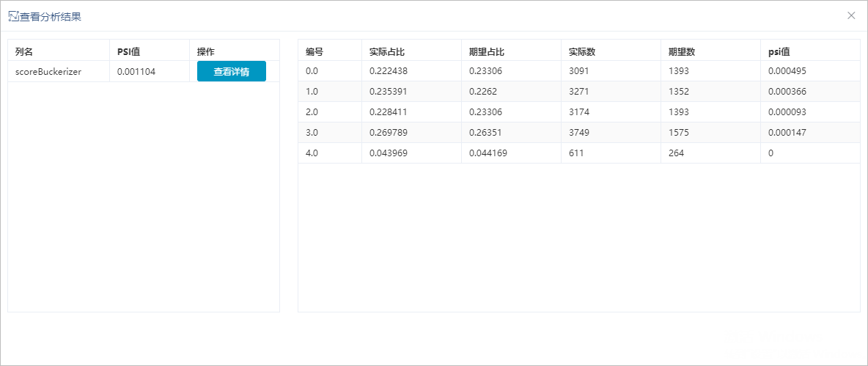Click the expected ratio 0.26351
This screenshot has width=868, height=366.
tap(485, 132)
